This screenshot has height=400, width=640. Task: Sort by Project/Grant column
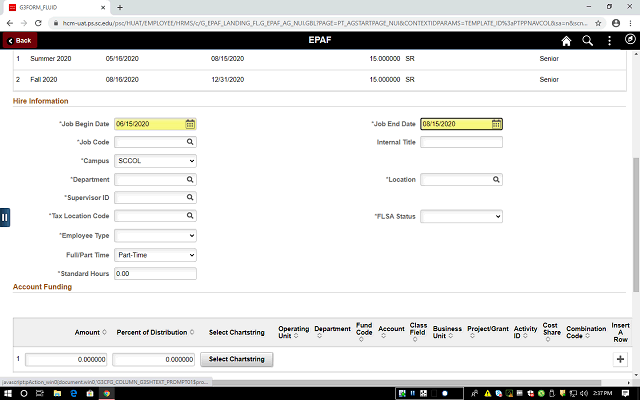click(x=488, y=332)
